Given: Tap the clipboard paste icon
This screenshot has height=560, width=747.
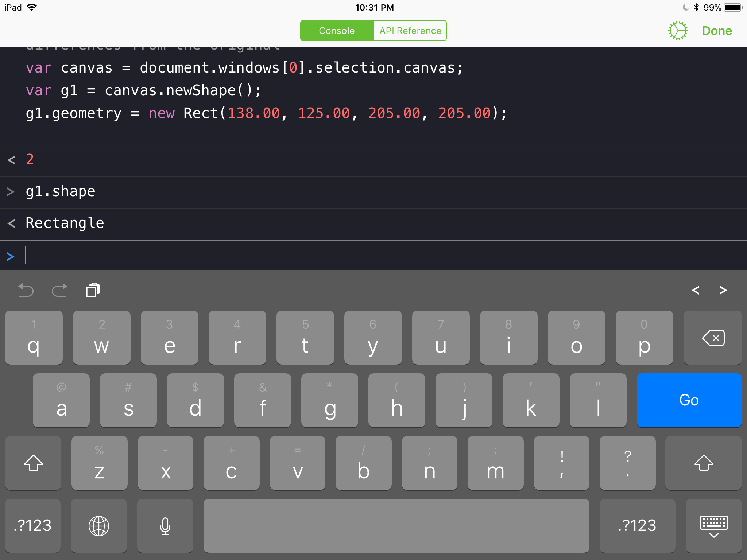Looking at the screenshot, I should pyautogui.click(x=93, y=290).
